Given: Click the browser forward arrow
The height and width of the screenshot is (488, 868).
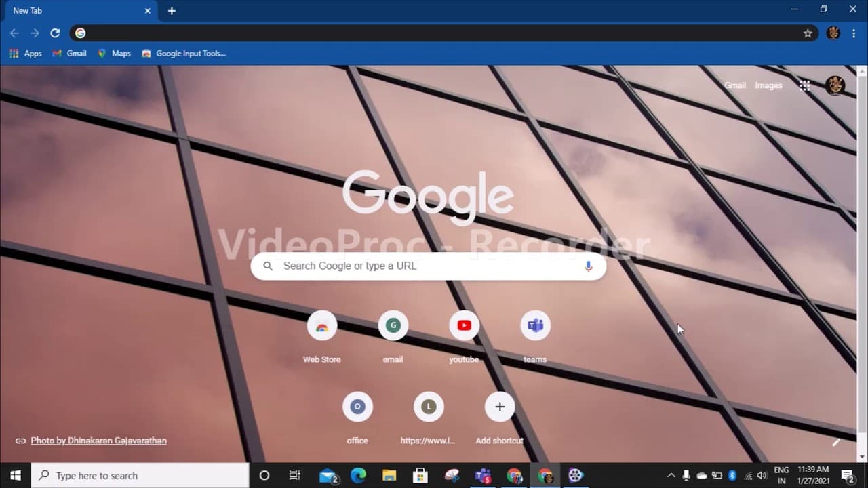Looking at the screenshot, I should click(35, 33).
